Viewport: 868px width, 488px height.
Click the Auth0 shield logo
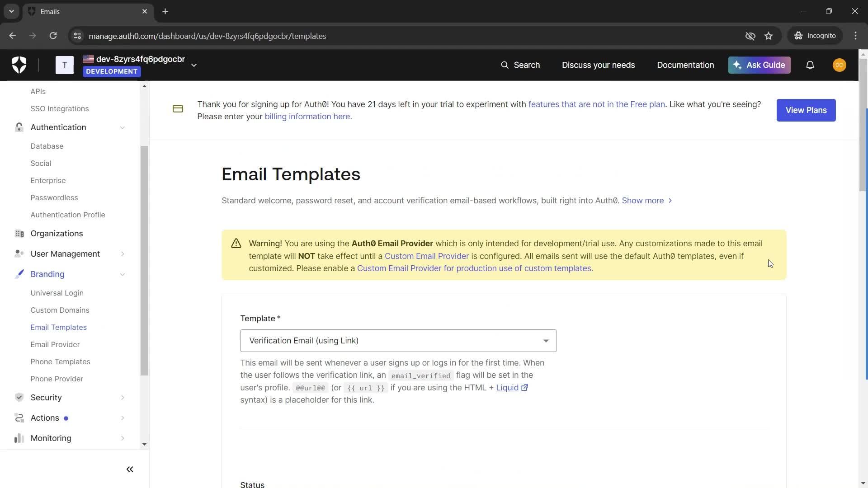[19, 65]
